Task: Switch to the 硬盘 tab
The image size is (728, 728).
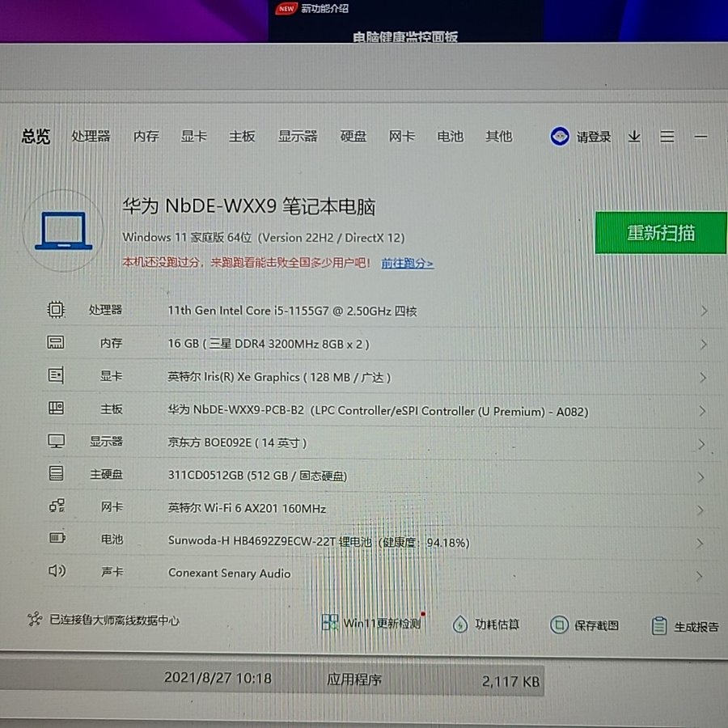Action: [353, 137]
